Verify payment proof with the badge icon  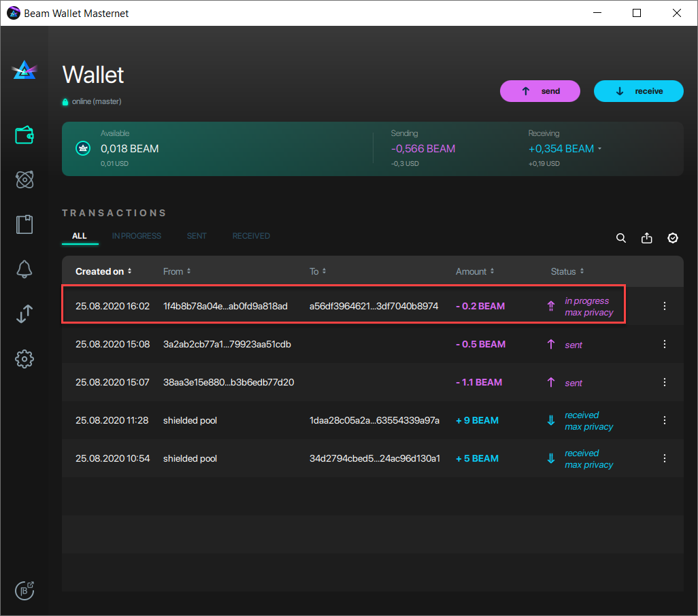(672, 238)
